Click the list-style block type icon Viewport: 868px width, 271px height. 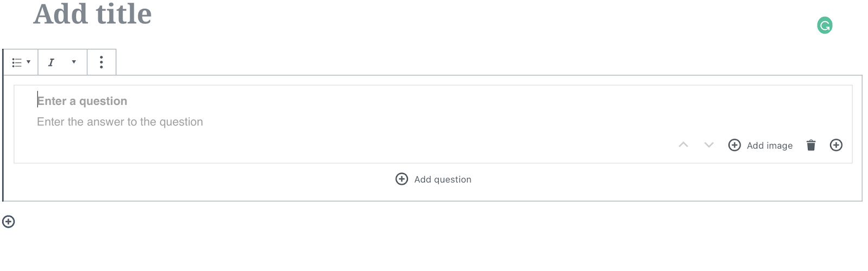click(x=17, y=62)
